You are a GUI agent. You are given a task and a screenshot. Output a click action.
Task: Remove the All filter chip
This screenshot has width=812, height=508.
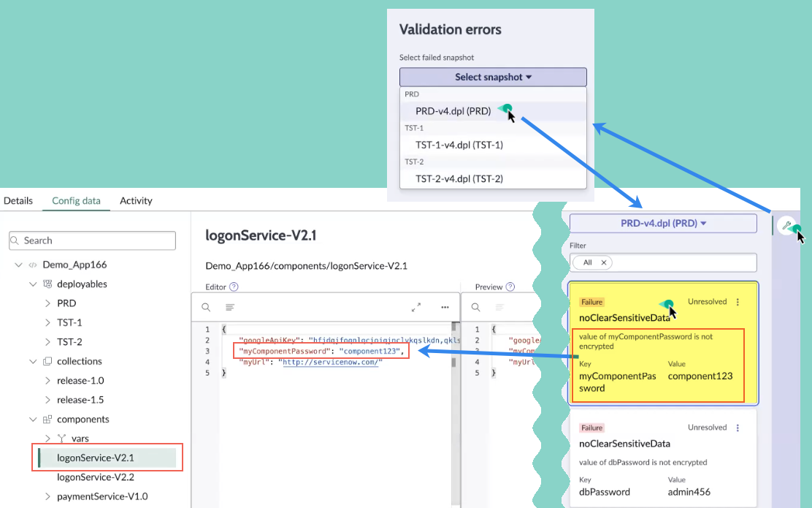coord(603,263)
